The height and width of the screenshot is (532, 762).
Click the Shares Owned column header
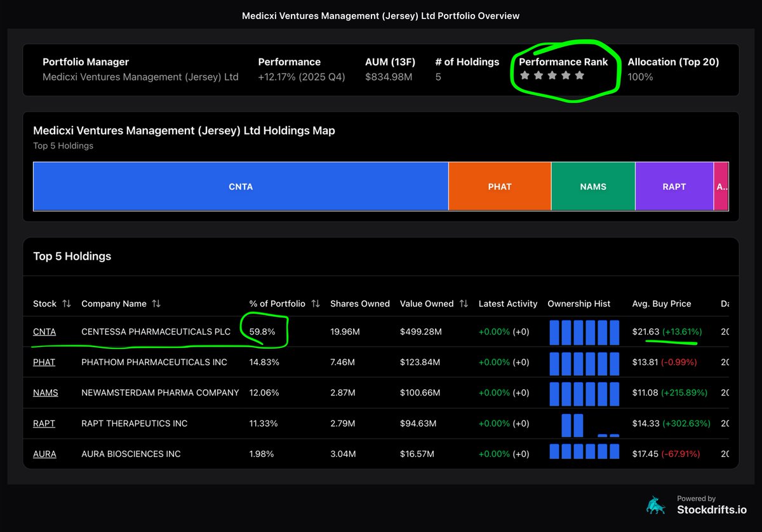[x=360, y=303]
